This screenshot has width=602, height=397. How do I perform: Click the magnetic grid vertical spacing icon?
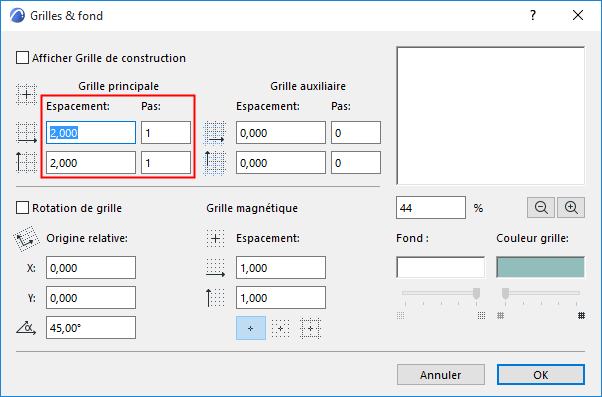coord(215,298)
